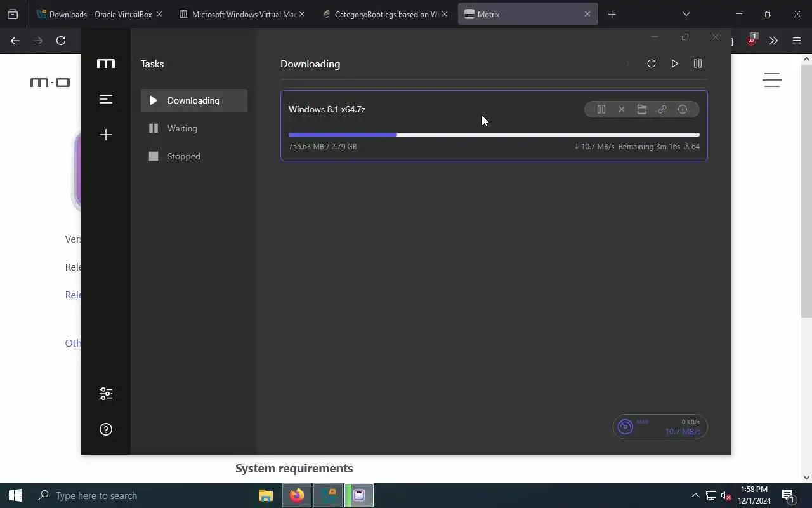This screenshot has height=508, width=812.
Task: Click the Motrix logo in the sidebar
Action: [106, 63]
